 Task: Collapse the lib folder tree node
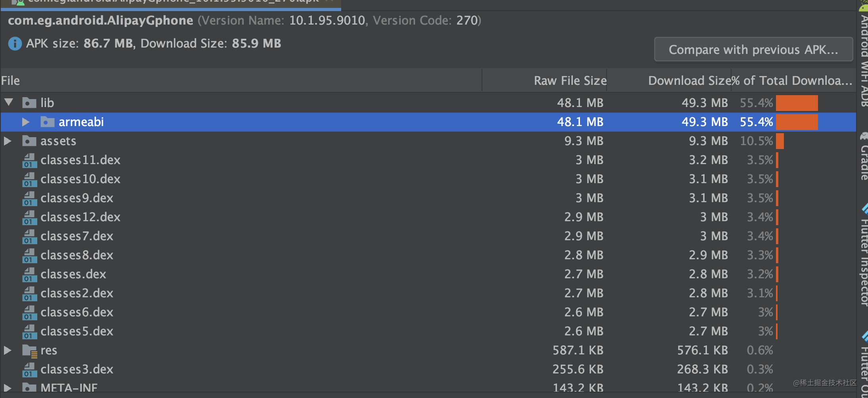click(9, 102)
